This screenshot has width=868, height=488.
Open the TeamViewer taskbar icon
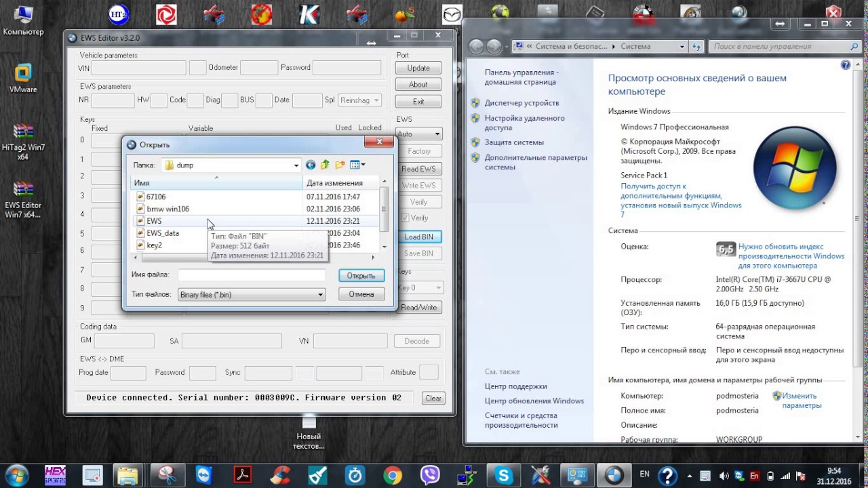click(203, 476)
